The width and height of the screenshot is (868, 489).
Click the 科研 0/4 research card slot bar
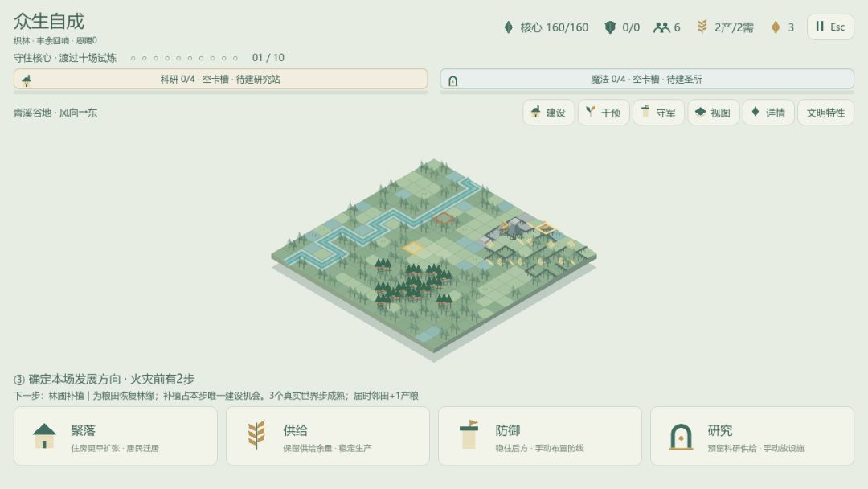tap(221, 79)
